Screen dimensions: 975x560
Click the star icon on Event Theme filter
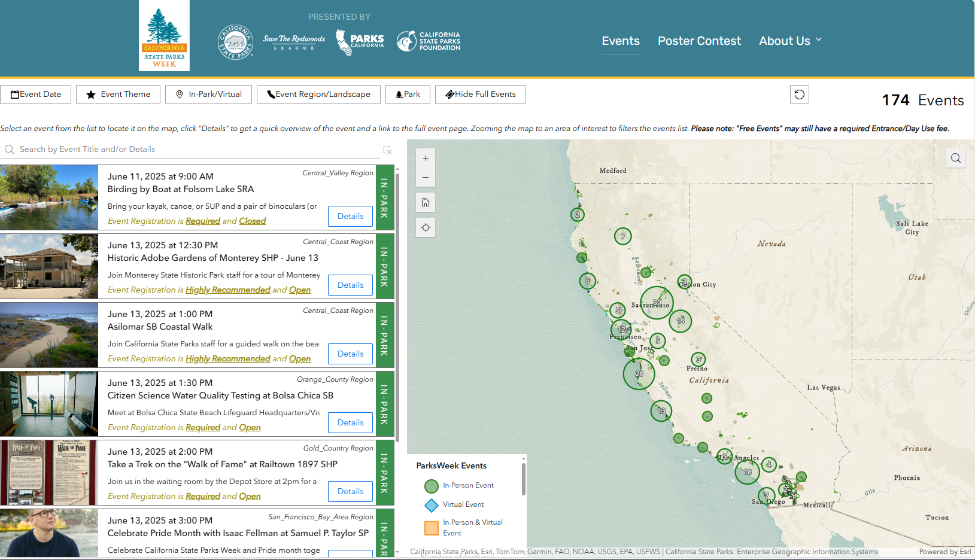point(91,94)
